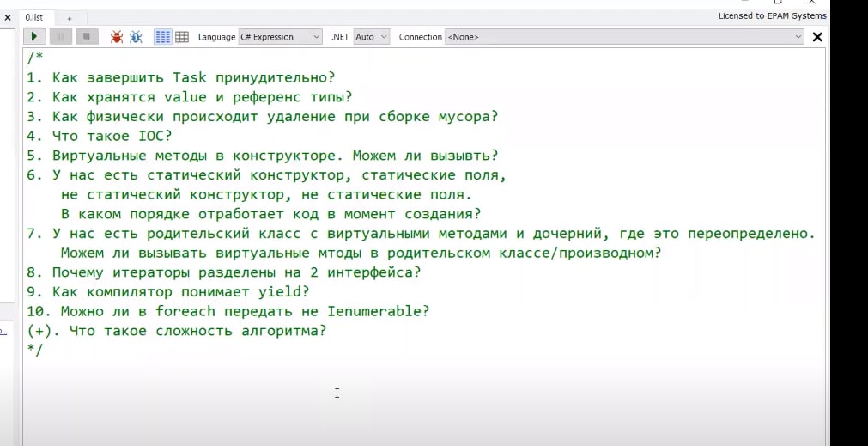
Task: Place cursor at the closing */ comment
Action: coord(35,350)
